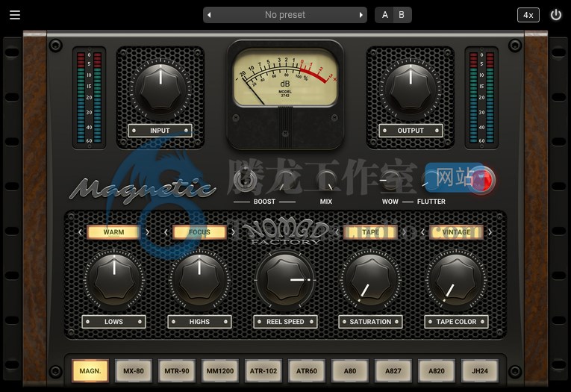Previous option arrow for WARM

click(80, 232)
